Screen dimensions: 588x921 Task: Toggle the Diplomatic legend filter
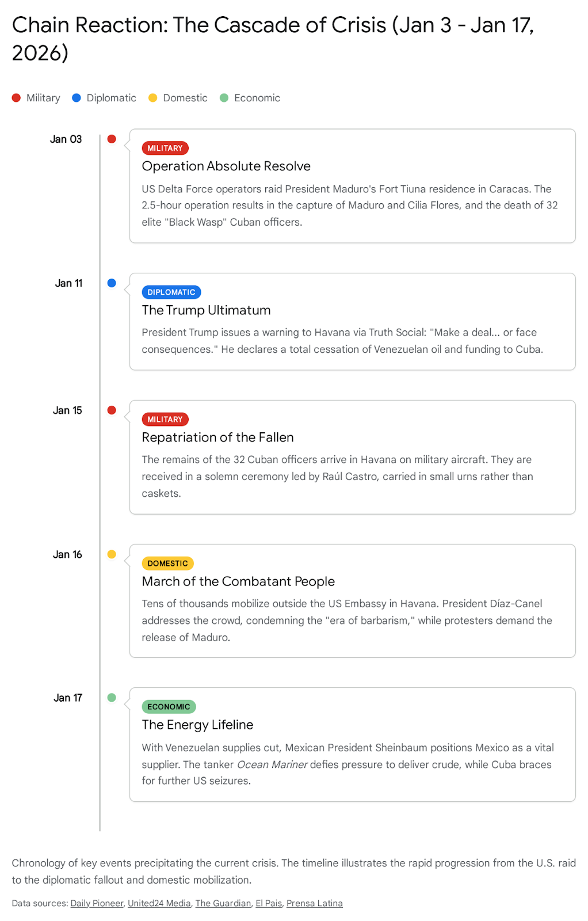(x=104, y=98)
